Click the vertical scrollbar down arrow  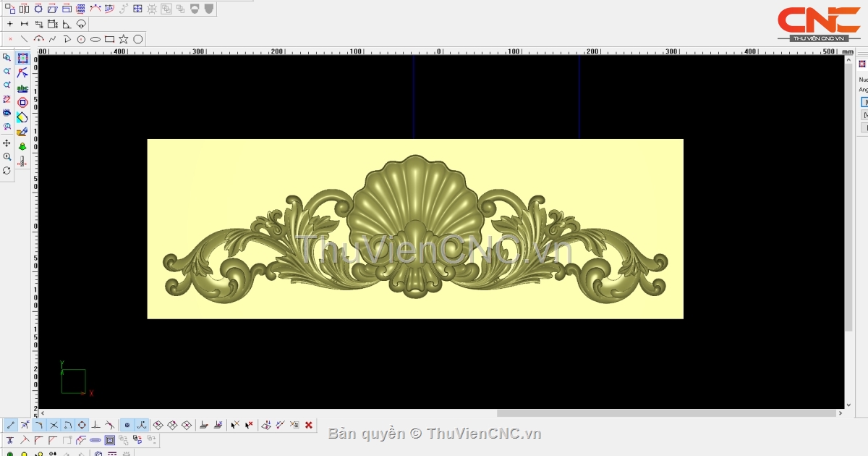pos(848,405)
